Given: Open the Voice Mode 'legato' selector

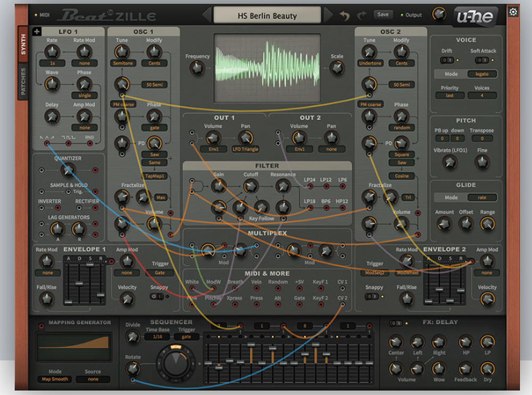Looking at the screenshot, I should tap(482, 74).
